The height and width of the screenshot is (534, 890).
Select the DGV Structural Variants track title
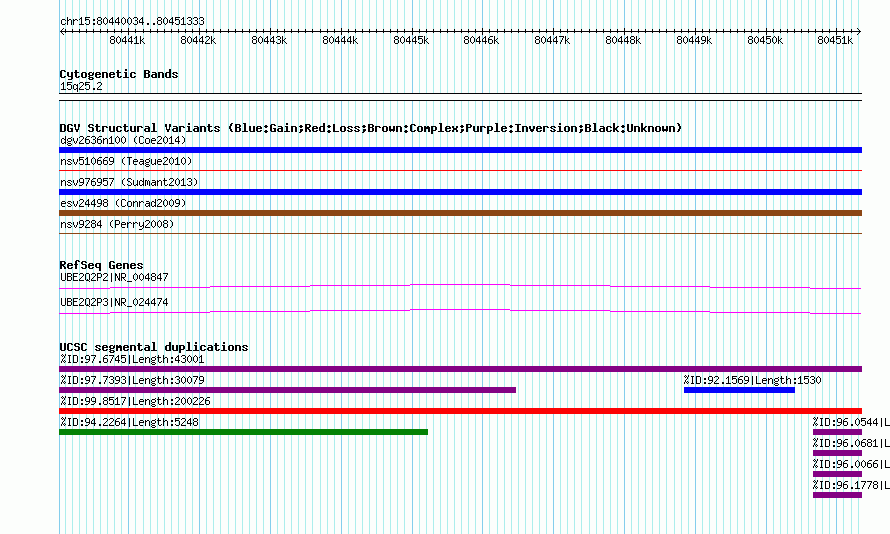[x=371, y=128]
